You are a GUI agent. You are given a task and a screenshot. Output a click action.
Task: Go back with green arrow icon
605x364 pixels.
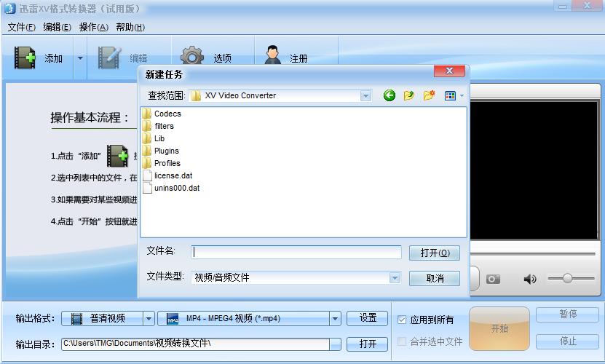pyautogui.click(x=390, y=95)
